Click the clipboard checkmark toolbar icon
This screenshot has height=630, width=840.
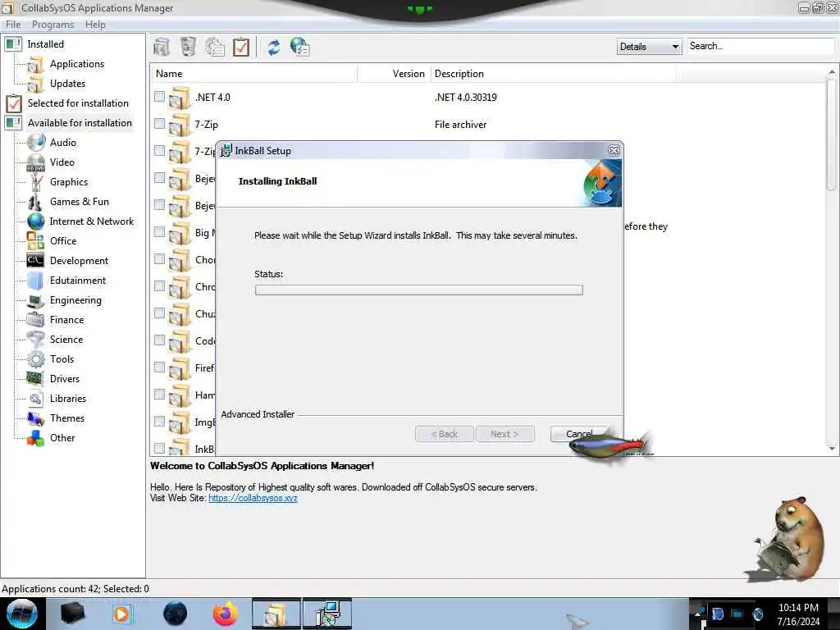241,47
